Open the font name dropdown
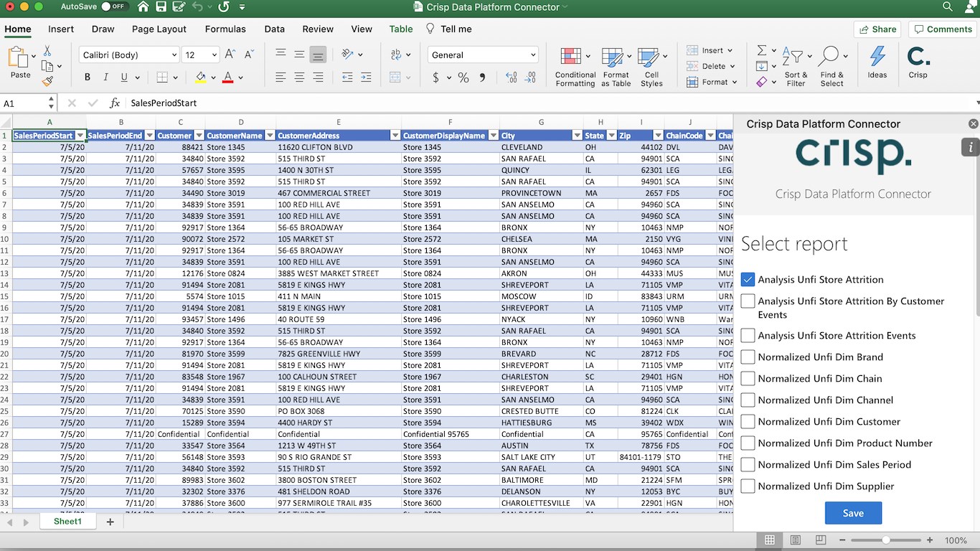980x551 pixels. pyautogui.click(x=174, y=55)
